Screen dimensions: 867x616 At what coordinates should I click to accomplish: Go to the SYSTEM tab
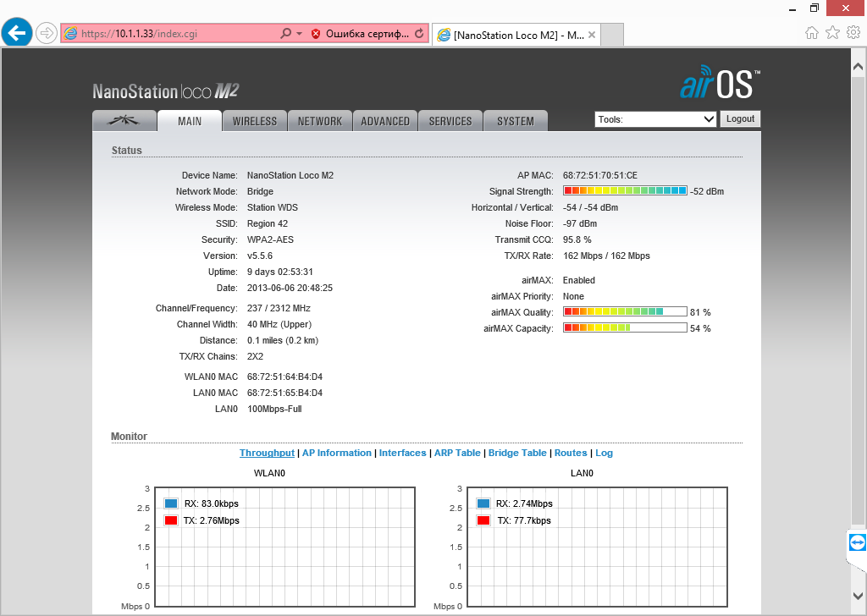[516, 121]
